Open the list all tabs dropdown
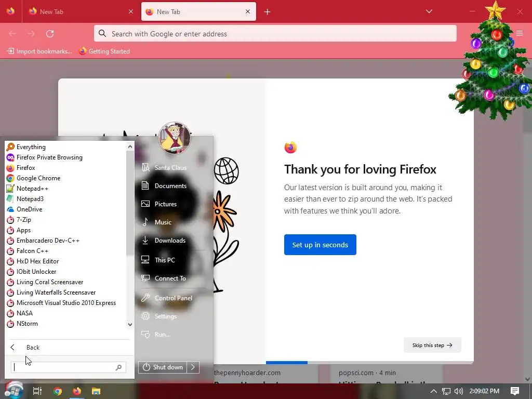The image size is (532, 399). 429,11
